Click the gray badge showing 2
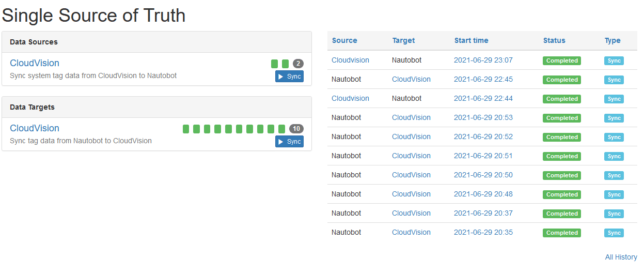The width and height of the screenshot is (644, 273). 298,64
